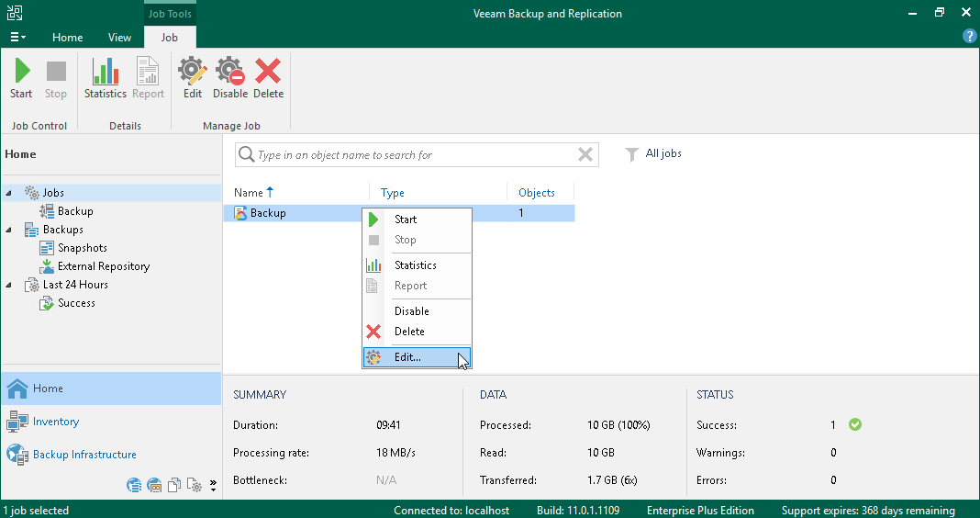
Task: Click the green Success check mark
Action: coord(855,425)
